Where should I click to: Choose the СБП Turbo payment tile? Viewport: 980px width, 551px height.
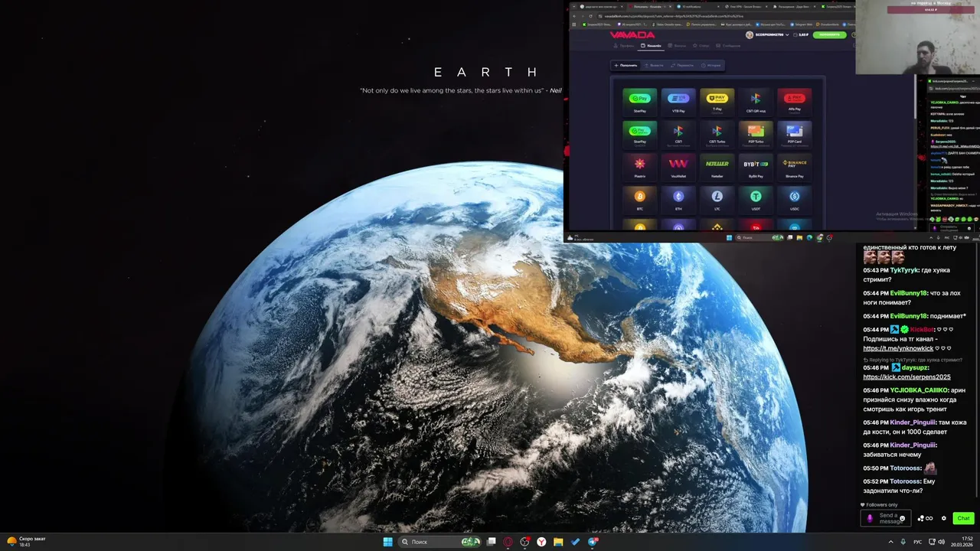(717, 134)
